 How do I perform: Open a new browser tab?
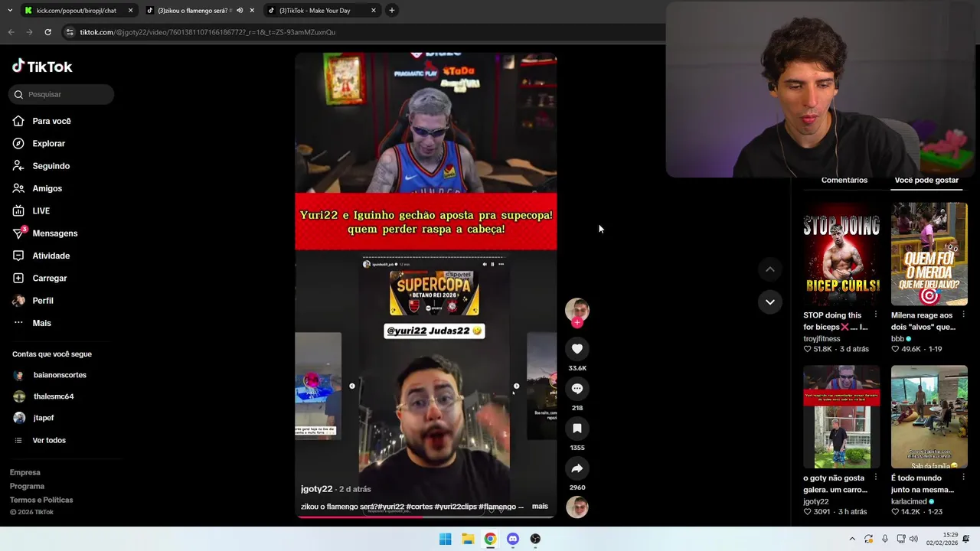pyautogui.click(x=391, y=11)
